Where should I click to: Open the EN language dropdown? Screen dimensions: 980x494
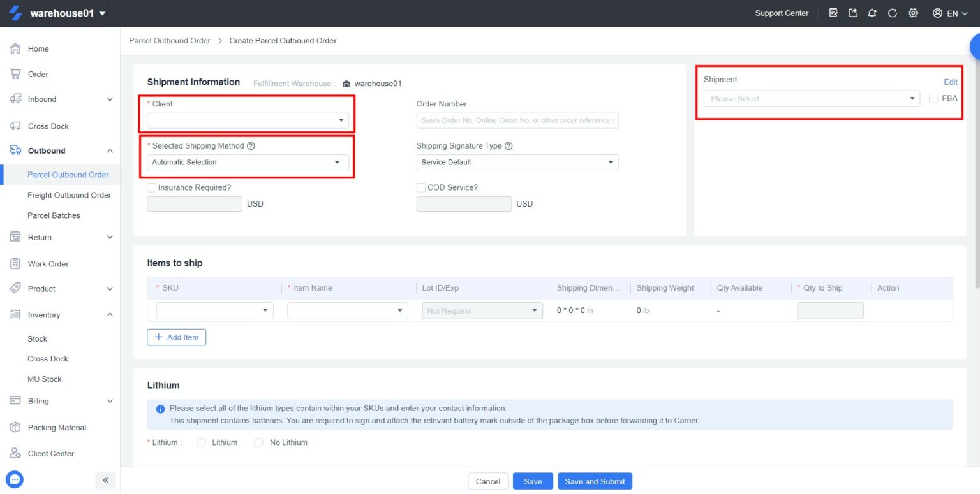957,13
